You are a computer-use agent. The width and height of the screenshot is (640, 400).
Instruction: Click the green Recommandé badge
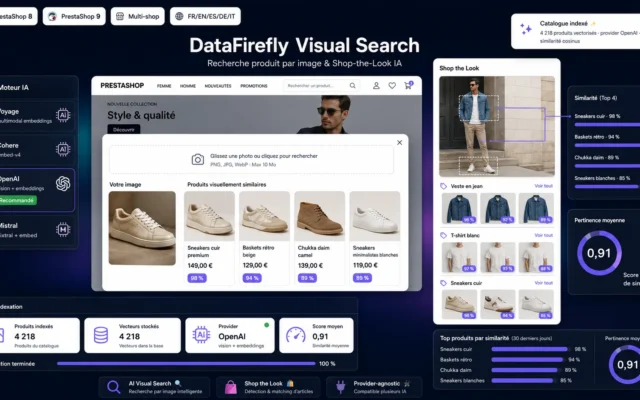click(18, 200)
